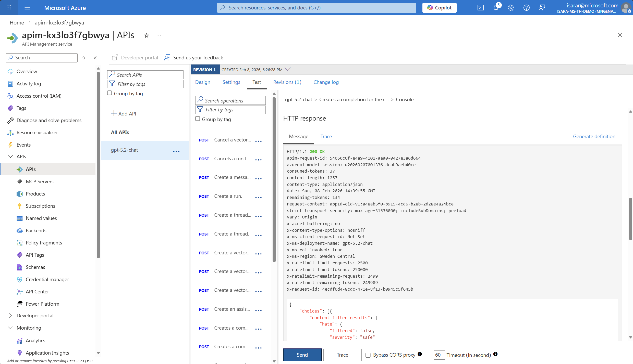This screenshot has height=364, width=633.
Task: Go to Access control (IAM)
Action: [39, 96]
